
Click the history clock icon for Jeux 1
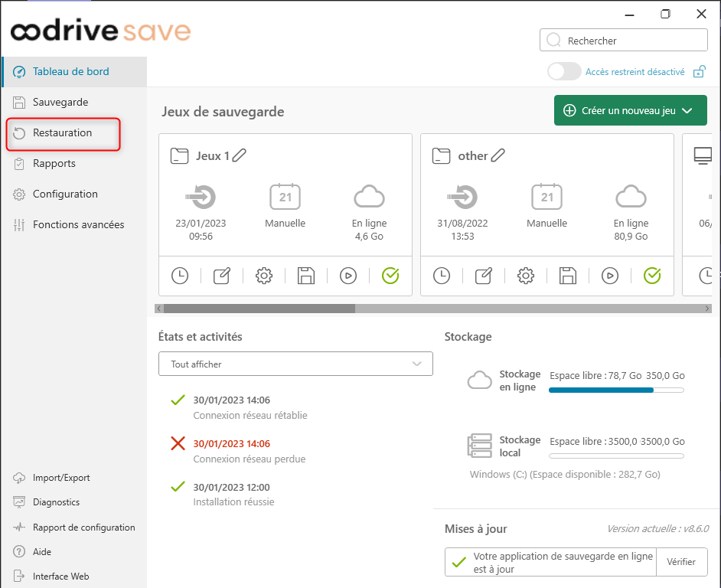point(179,276)
